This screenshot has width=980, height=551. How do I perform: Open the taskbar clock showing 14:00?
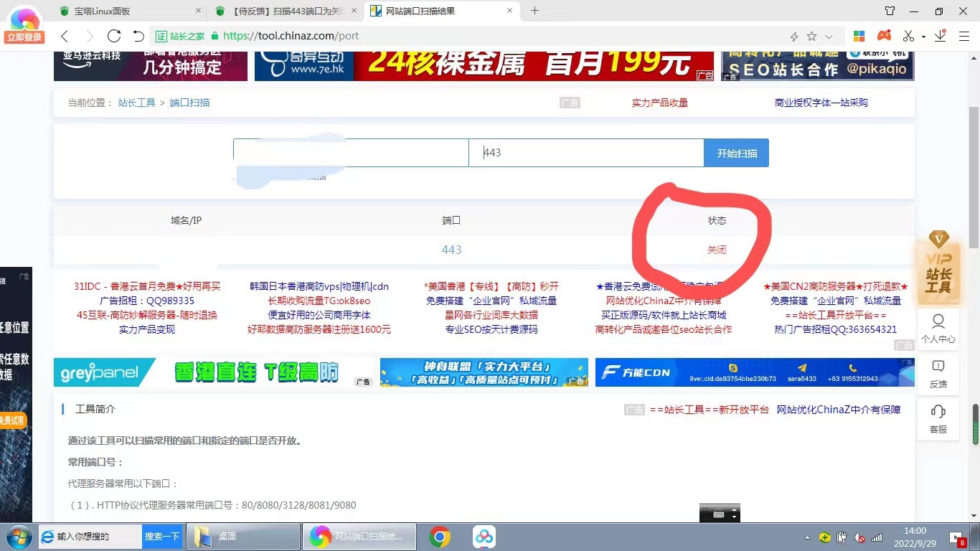pos(915,537)
